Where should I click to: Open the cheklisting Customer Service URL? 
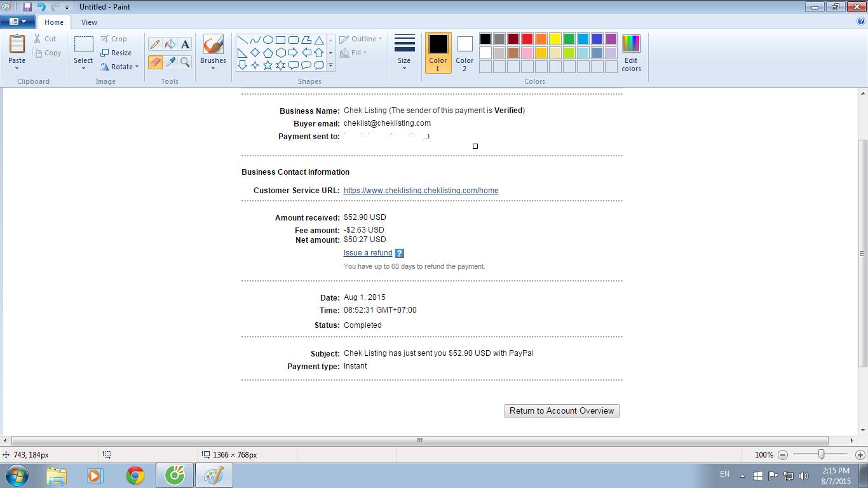[421, 191]
